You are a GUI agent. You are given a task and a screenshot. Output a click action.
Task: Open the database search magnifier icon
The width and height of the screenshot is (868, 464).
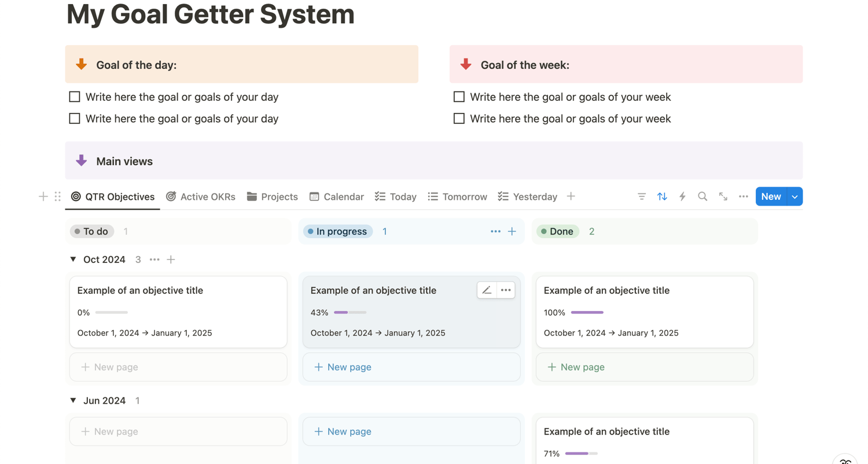pyautogui.click(x=703, y=196)
